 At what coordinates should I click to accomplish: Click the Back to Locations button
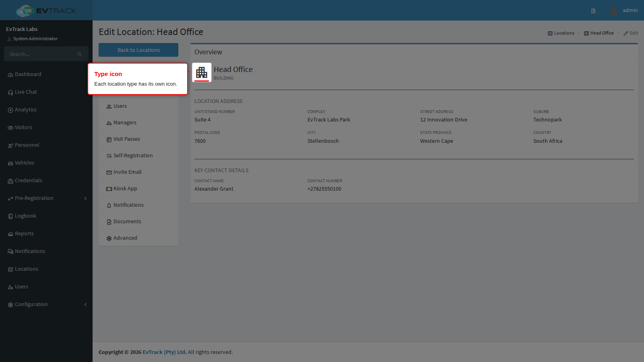138,50
